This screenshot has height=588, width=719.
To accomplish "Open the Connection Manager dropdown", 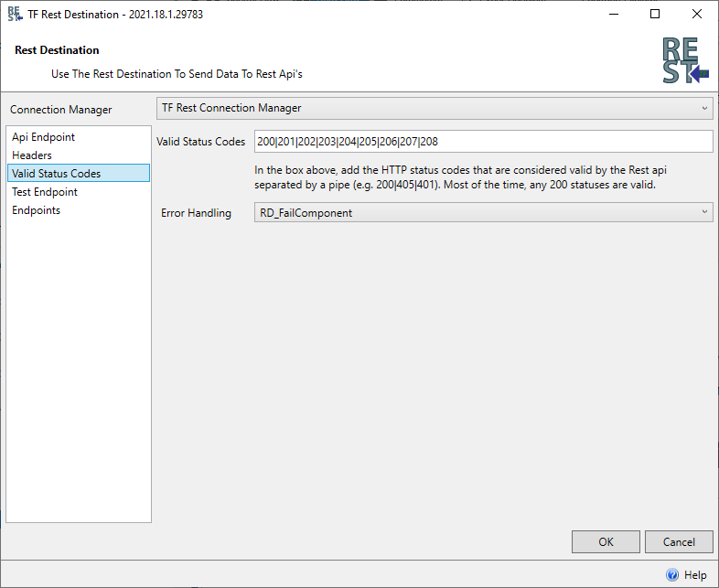I will tap(435, 108).
